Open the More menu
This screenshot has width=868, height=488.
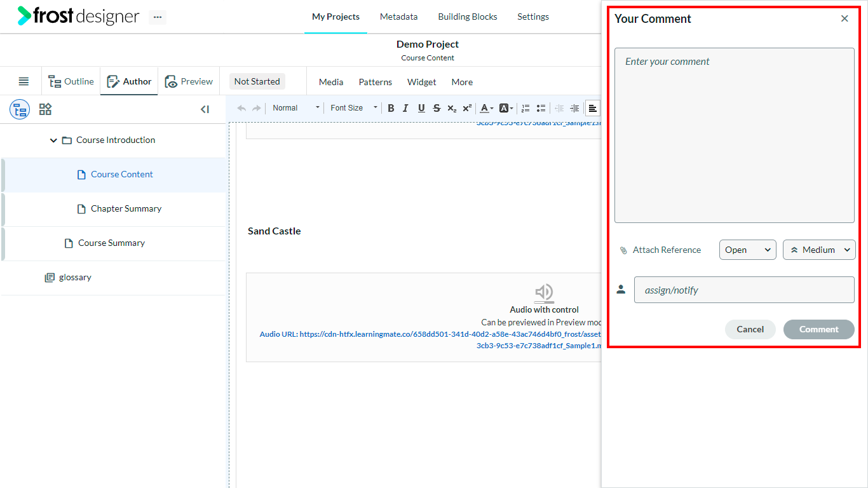pos(462,82)
